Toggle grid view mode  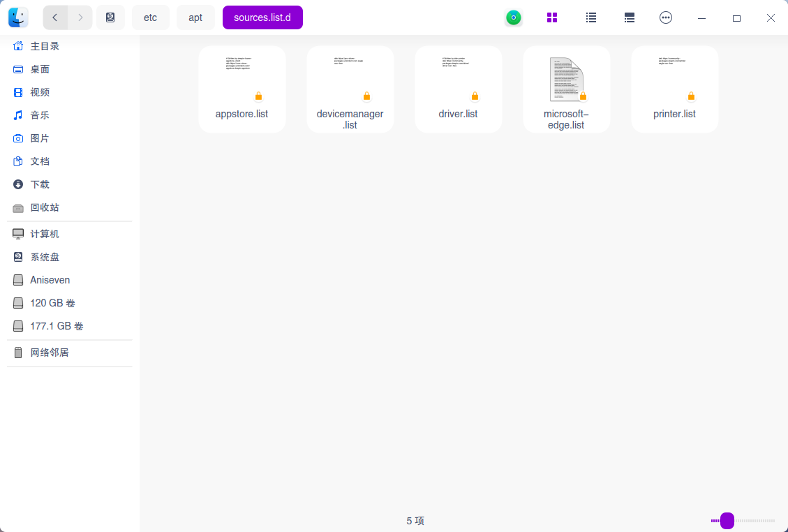(552, 17)
